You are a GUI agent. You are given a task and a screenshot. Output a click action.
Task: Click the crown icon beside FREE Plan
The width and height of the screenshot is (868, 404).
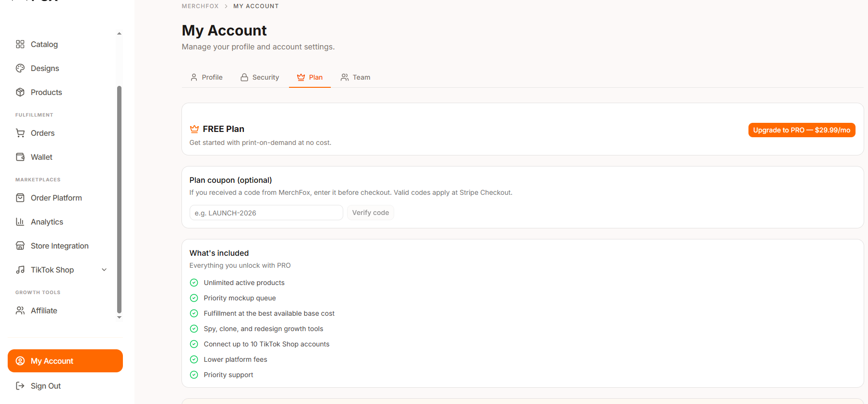[194, 129]
